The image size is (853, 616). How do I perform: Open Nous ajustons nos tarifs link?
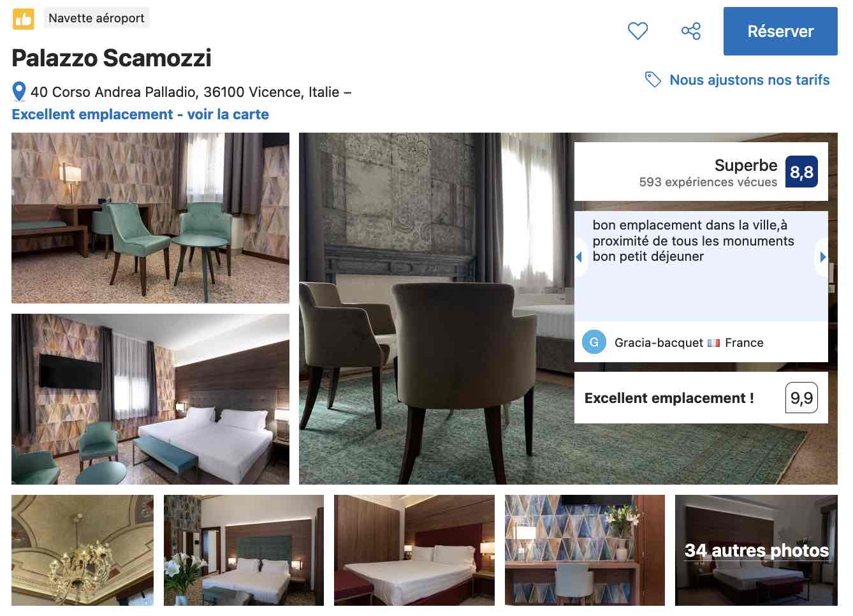point(750,80)
